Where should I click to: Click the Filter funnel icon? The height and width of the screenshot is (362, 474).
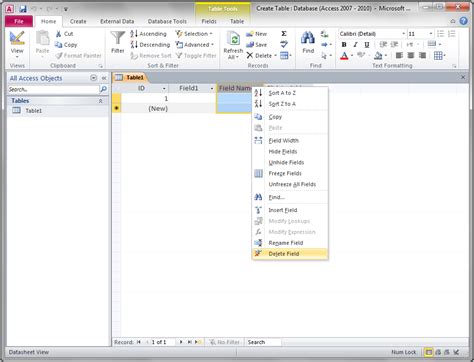coord(118,38)
